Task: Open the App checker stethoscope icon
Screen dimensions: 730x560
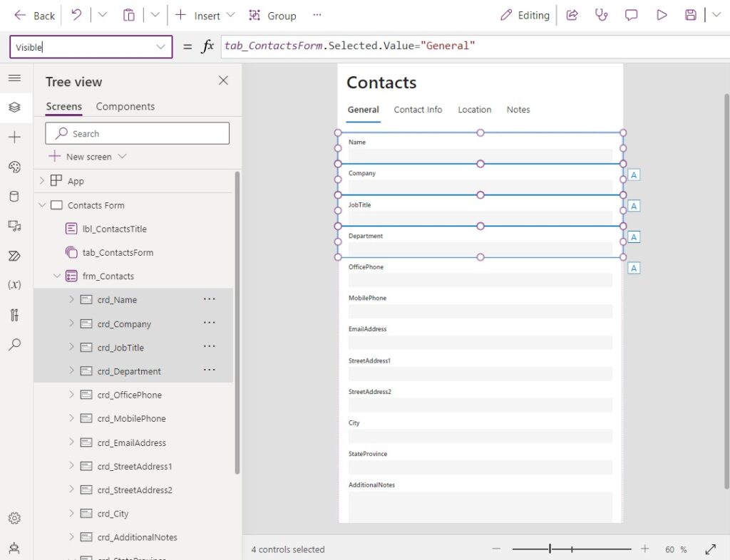Action: tap(601, 16)
